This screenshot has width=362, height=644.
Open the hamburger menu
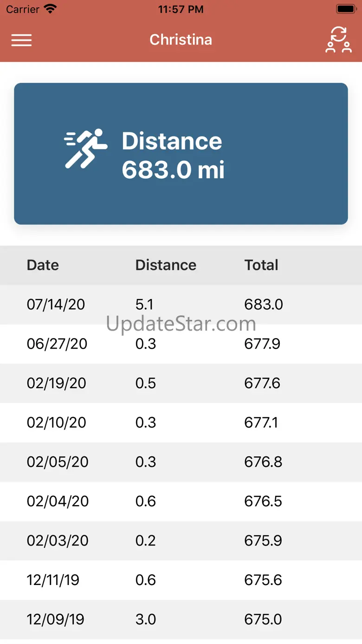pos(21,40)
